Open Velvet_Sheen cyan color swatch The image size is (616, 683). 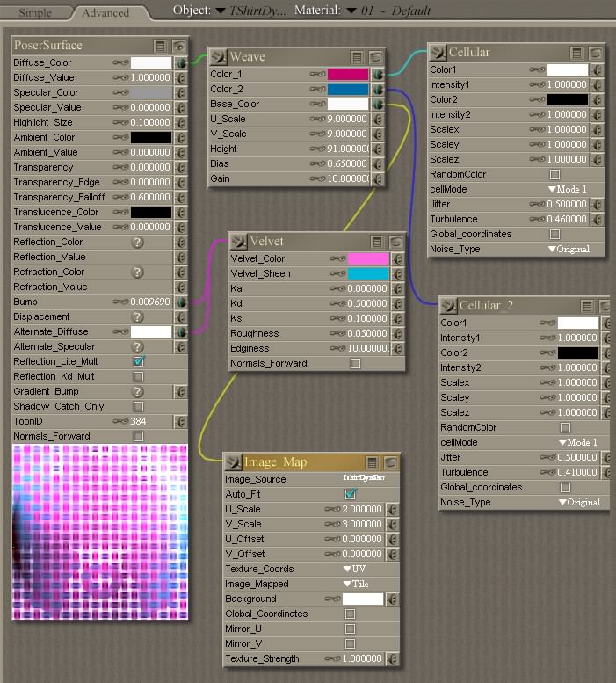click(x=368, y=273)
